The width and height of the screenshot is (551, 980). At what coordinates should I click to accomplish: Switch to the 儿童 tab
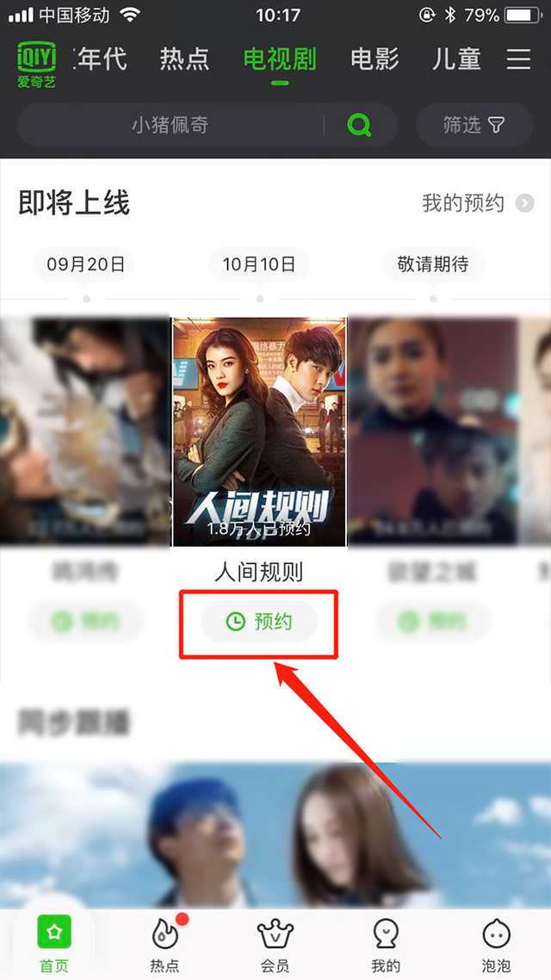pyautogui.click(x=456, y=59)
